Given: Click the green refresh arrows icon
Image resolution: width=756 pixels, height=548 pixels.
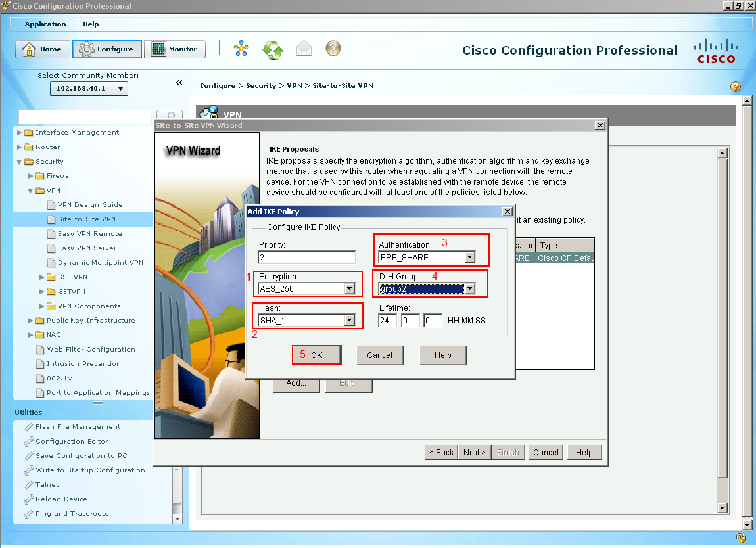Looking at the screenshot, I should point(273,49).
